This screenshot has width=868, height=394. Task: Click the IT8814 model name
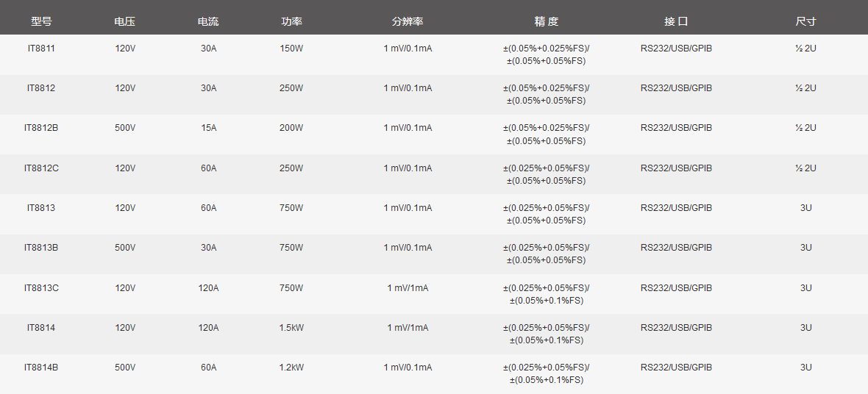coord(41,328)
